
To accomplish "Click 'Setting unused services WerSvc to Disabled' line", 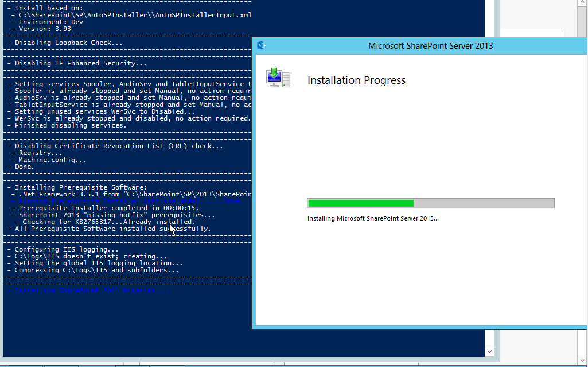I will (x=101, y=111).
